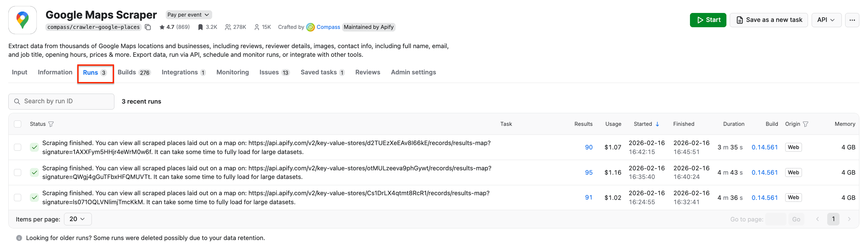The image size is (868, 251).
Task: Click the usage value $1.16
Action: [x=613, y=173]
